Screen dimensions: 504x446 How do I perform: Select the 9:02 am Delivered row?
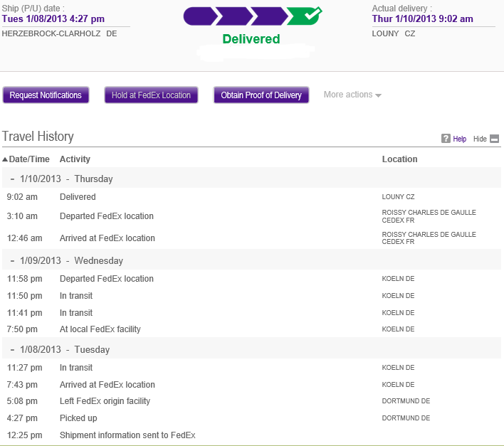(x=78, y=197)
